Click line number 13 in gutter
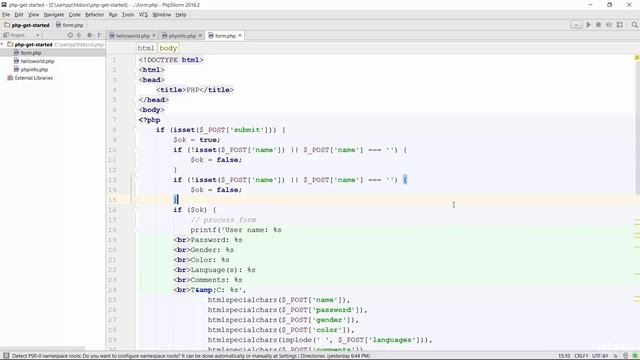The width and height of the screenshot is (640, 360). pos(112,180)
